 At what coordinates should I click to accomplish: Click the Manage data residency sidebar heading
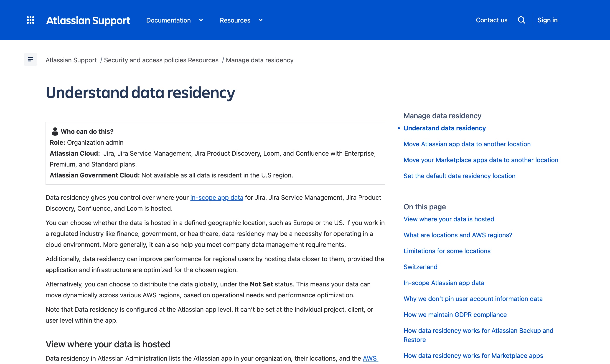pyautogui.click(x=442, y=116)
